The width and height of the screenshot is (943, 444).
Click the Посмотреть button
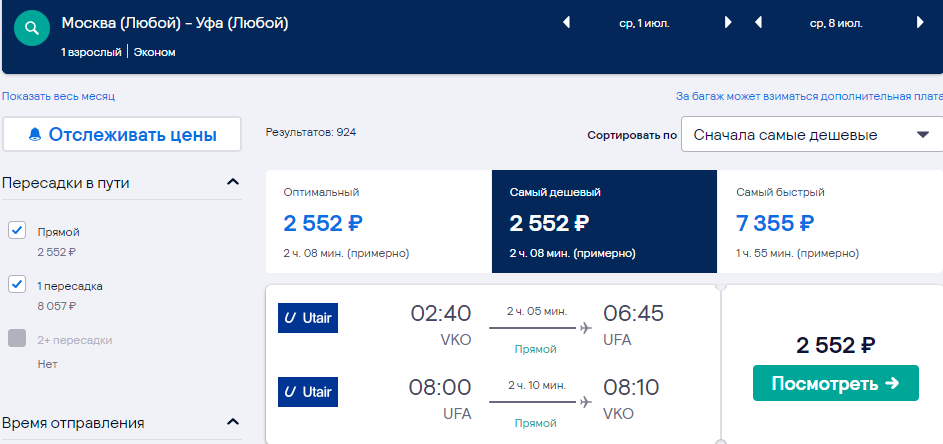[835, 383]
